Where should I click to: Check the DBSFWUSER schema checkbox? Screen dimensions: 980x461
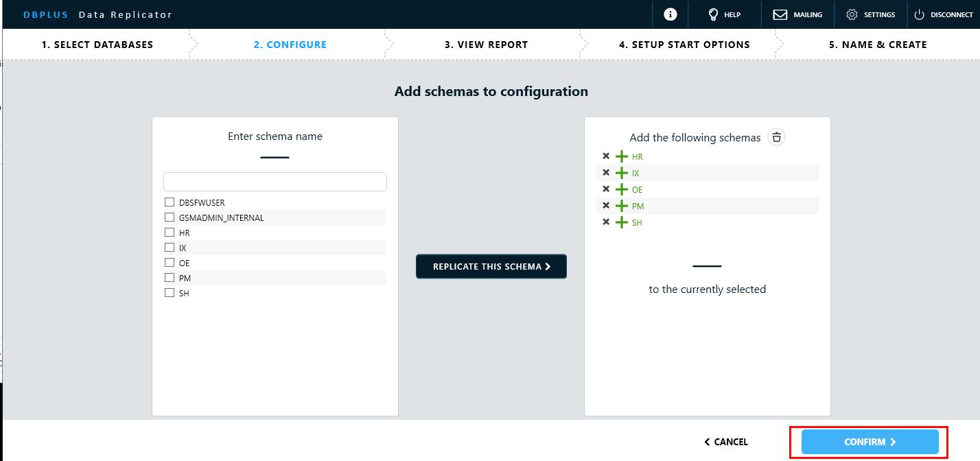coord(170,202)
